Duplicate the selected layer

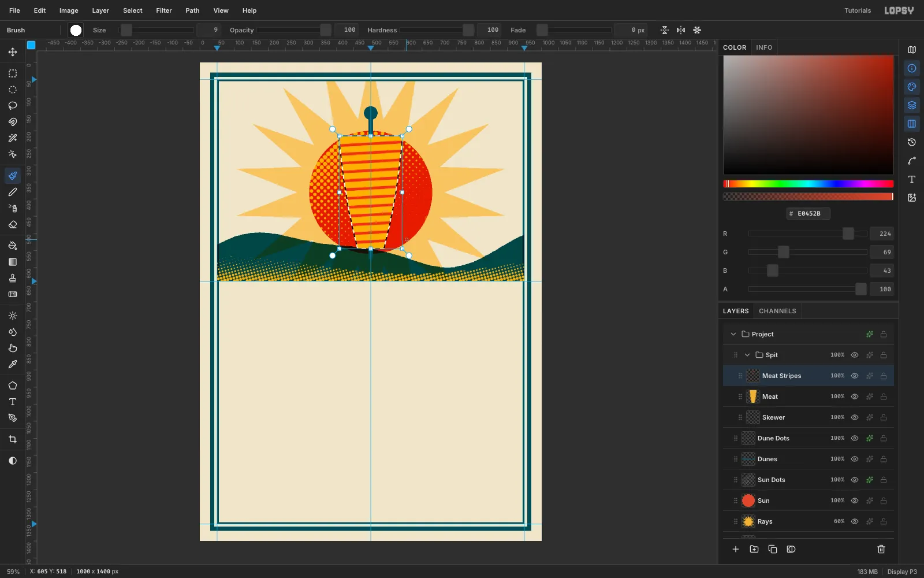click(773, 549)
